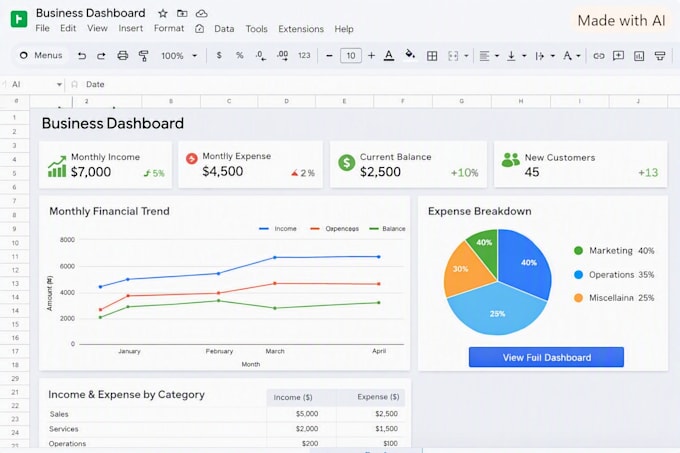Insert a link

pos(599,55)
